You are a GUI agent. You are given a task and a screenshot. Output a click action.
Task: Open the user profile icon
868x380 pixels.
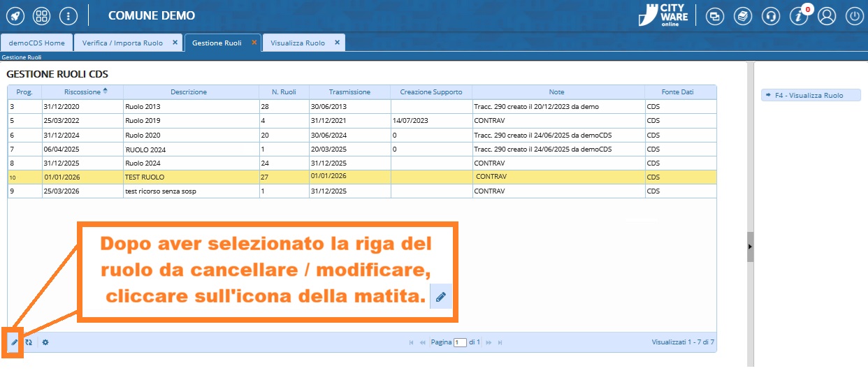coord(827,16)
